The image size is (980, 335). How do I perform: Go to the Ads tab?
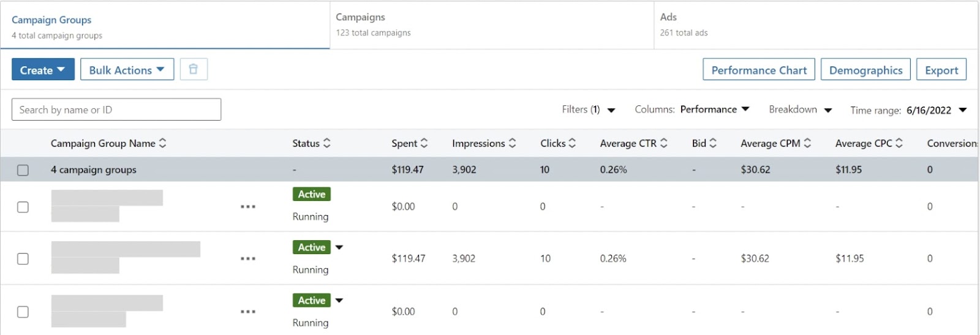(815, 24)
